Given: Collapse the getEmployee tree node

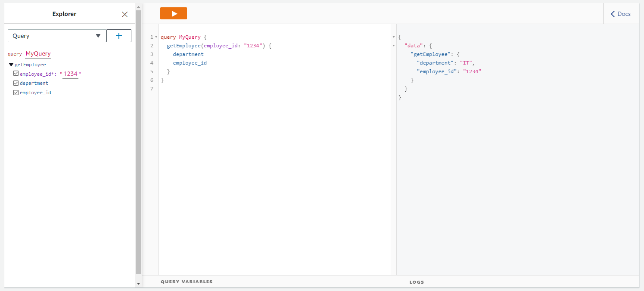Looking at the screenshot, I should [x=11, y=65].
